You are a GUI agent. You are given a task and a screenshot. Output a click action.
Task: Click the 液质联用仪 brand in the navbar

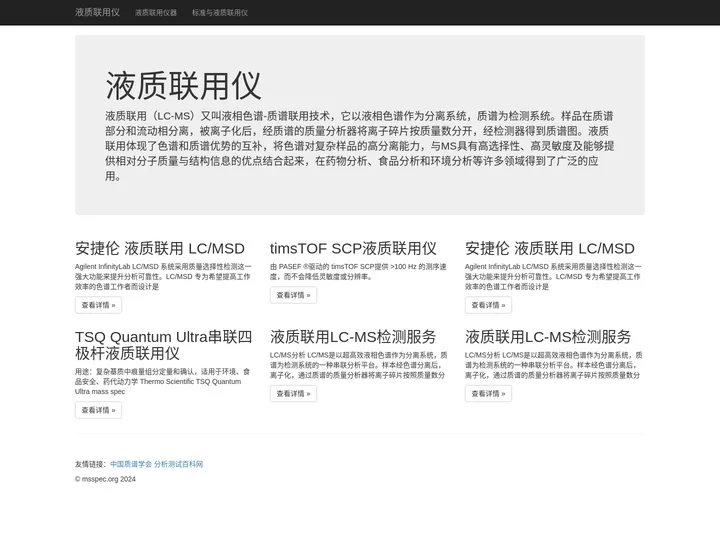point(97,12)
